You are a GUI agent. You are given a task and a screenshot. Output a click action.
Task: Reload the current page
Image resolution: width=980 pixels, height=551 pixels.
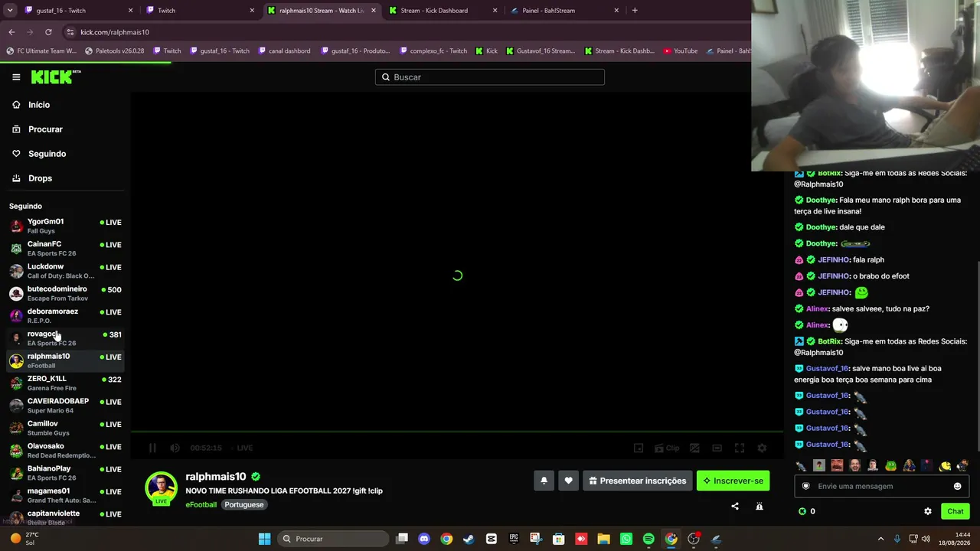pos(48,32)
